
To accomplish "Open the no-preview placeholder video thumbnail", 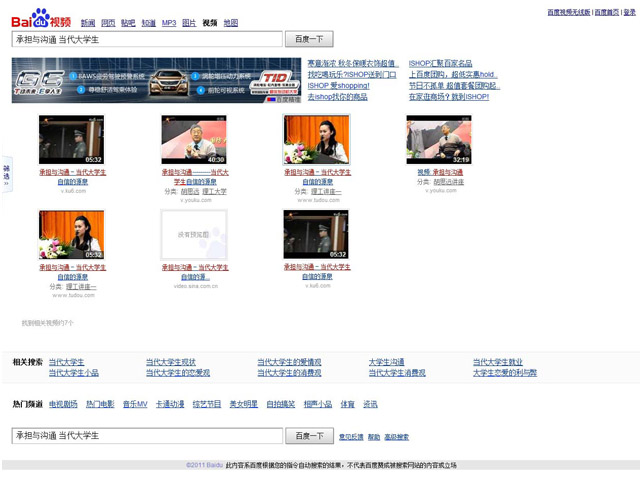I will [x=194, y=234].
